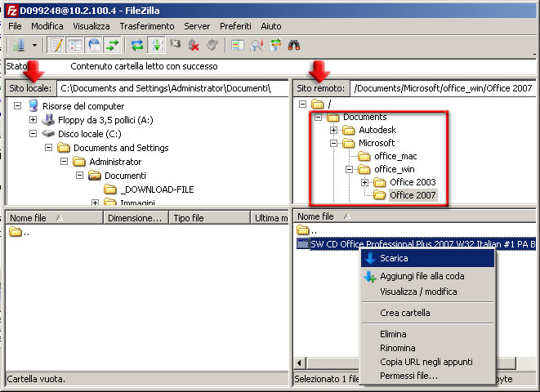Click the Sito remoto path field
The image size is (540, 392).
[x=443, y=88]
